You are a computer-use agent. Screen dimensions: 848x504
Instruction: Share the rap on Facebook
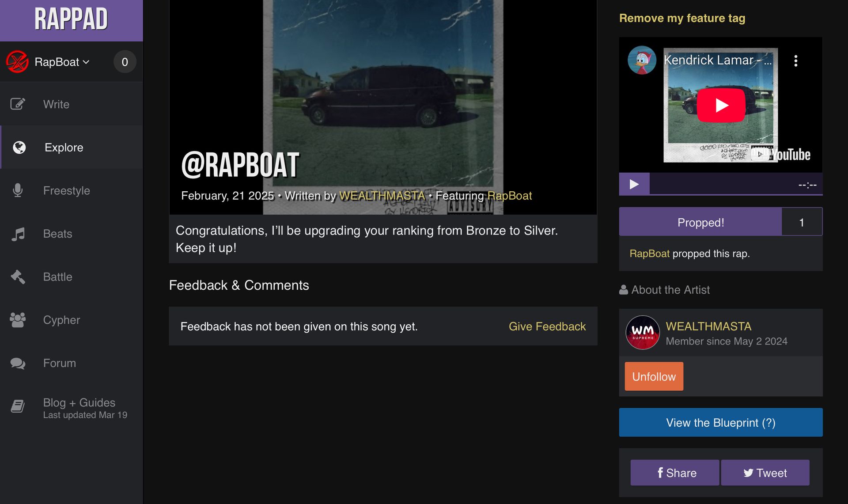coord(674,473)
